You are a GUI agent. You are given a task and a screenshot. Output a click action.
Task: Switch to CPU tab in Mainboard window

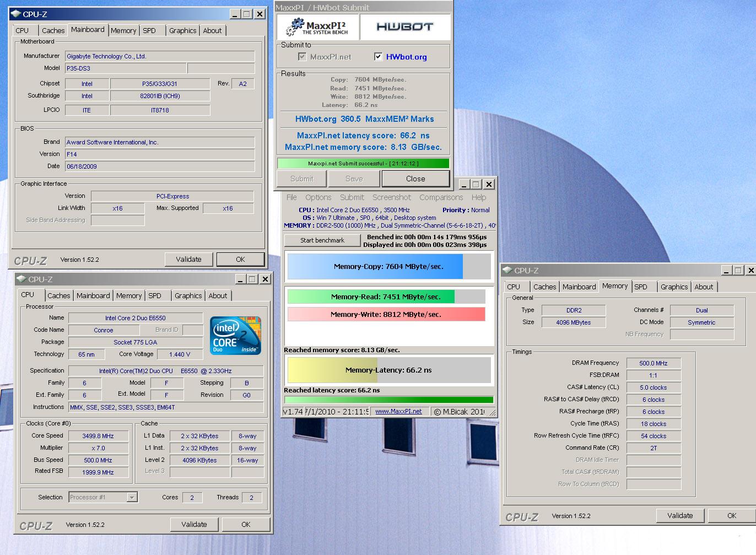point(23,30)
